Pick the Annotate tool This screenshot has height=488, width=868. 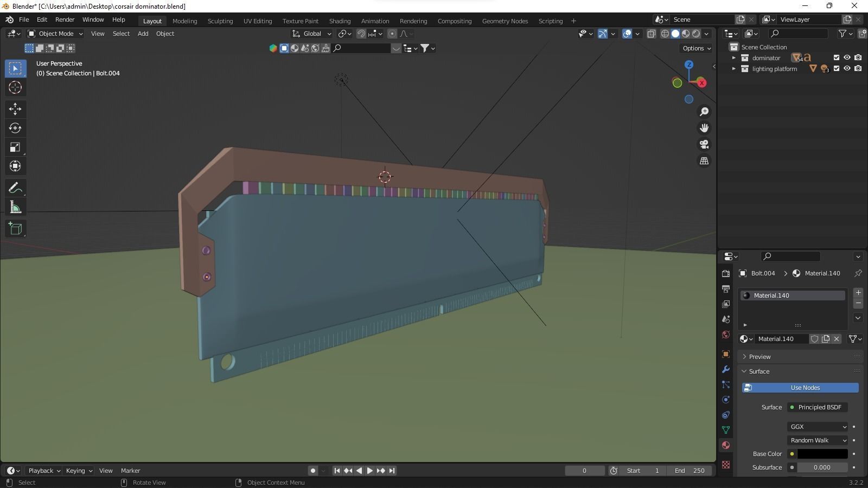pyautogui.click(x=15, y=188)
